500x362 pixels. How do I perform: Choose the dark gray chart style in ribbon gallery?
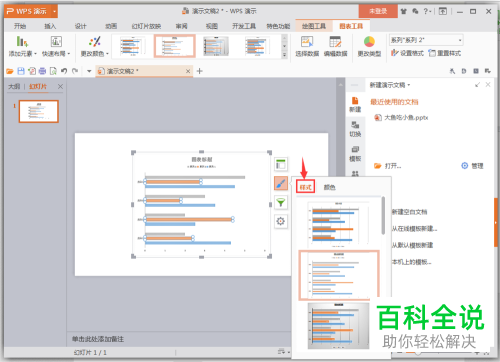coord(216,46)
